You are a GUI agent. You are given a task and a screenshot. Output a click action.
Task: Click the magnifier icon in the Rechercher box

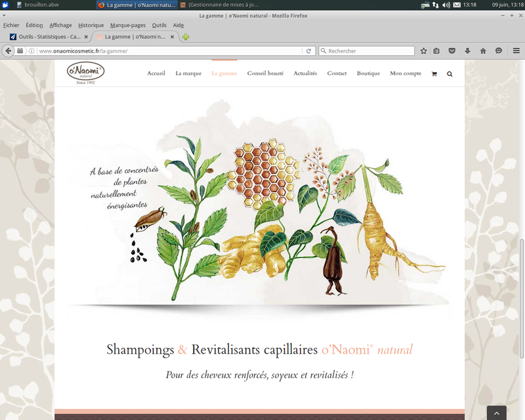pyautogui.click(x=324, y=51)
